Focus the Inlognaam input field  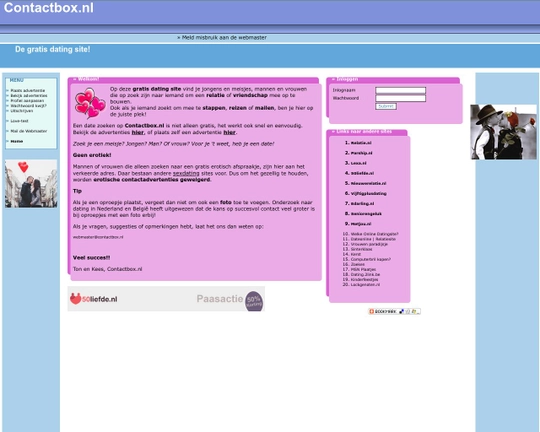coord(400,90)
